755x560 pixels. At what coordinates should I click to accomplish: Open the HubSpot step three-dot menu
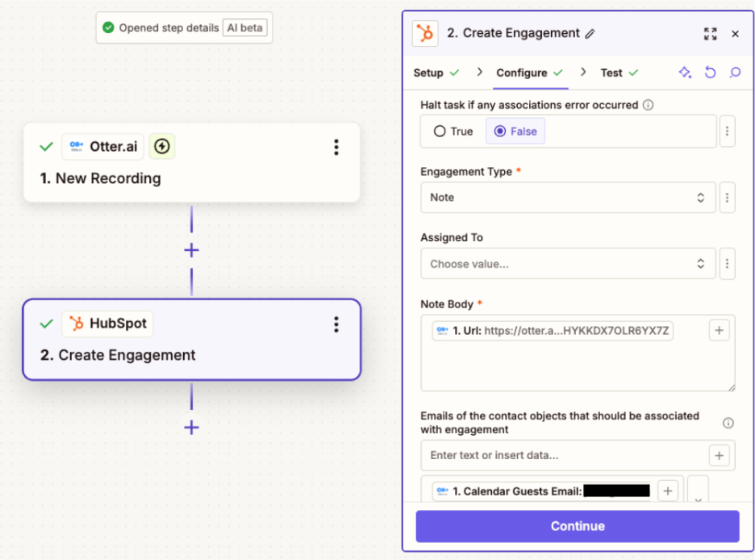tap(336, 324)
